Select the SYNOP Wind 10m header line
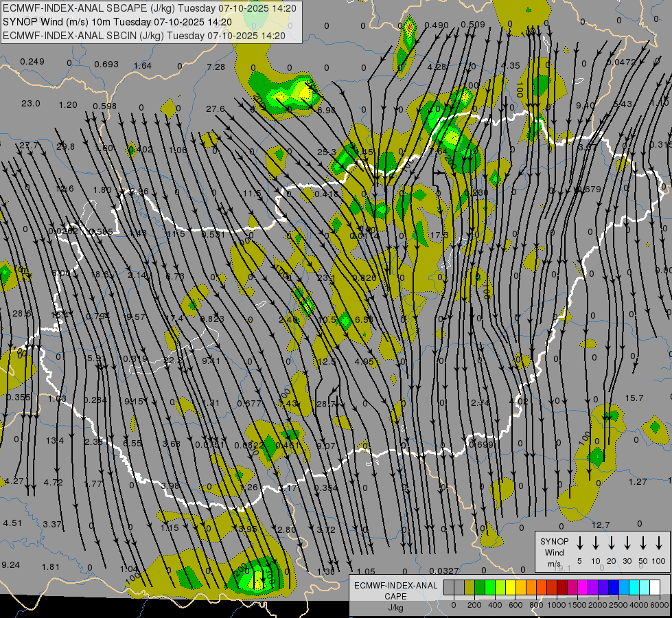Screen dimensions: 672x618 pyautogui.click(x=117, y=22)
